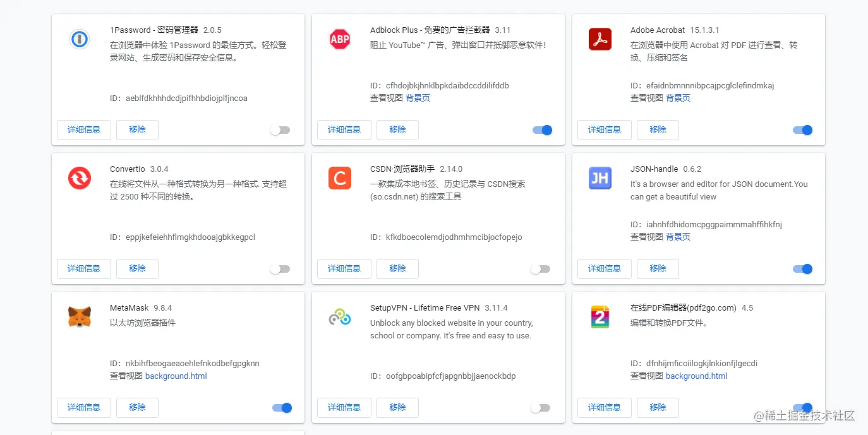Open 详细信息 for MetaMask
The image size is (868, 435).
pos(84,407)
